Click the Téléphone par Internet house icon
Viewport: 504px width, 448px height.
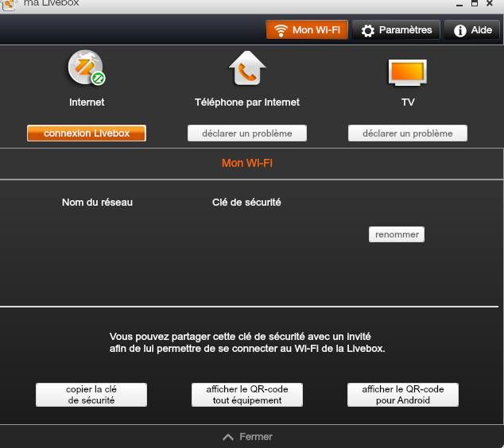[247, 68]
